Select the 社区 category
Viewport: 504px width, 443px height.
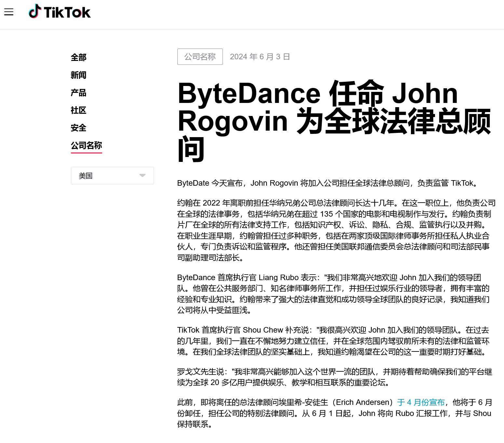[78, 110]
